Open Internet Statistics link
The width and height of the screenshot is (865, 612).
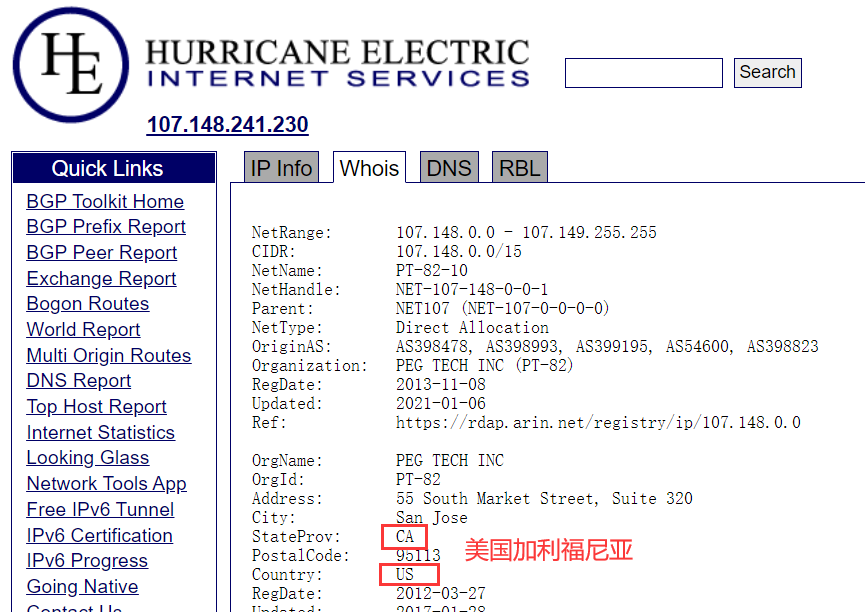click(100, 433)
